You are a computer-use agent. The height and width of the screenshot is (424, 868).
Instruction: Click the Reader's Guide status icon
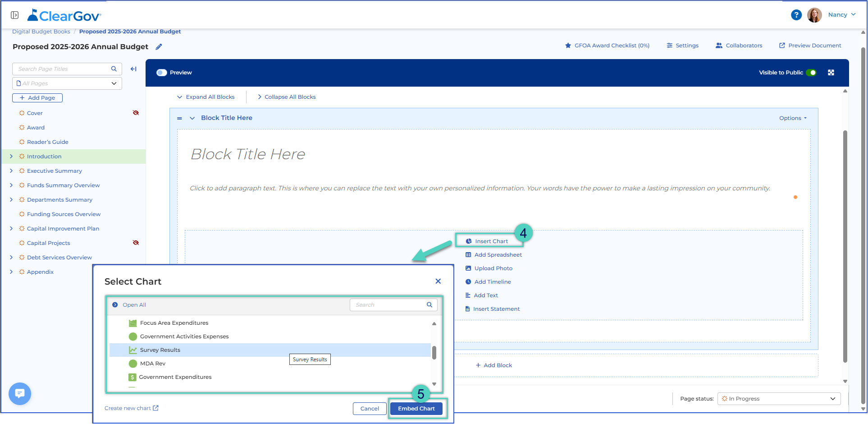coord(22,142)
